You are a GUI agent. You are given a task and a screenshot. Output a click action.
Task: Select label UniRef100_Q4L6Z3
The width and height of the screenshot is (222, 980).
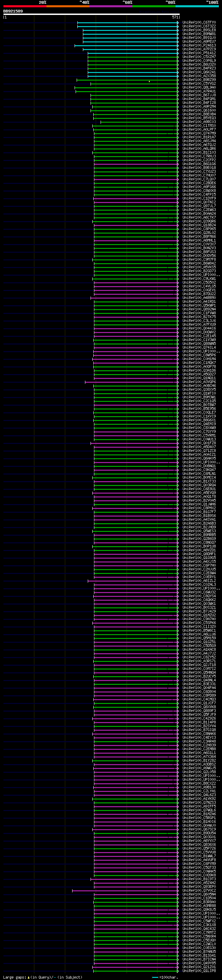(199, 795)
